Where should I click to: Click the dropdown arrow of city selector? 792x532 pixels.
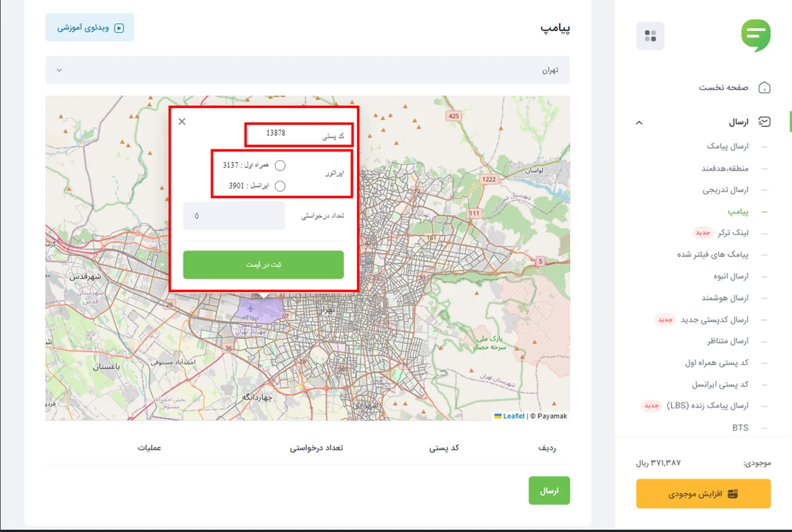coord(59,70)
